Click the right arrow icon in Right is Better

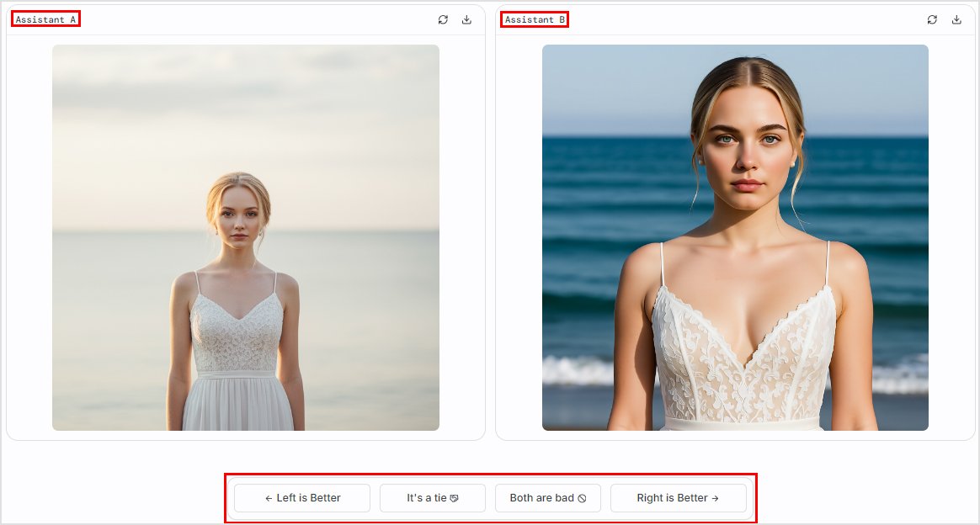pos(716,498)
